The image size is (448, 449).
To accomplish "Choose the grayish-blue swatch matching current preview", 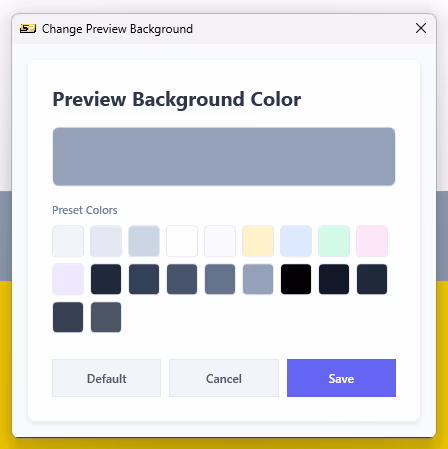I will (258, 279).
